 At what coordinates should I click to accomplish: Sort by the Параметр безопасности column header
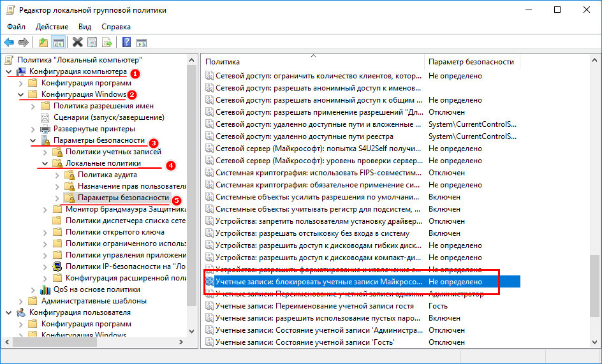(x=472, y=62)
